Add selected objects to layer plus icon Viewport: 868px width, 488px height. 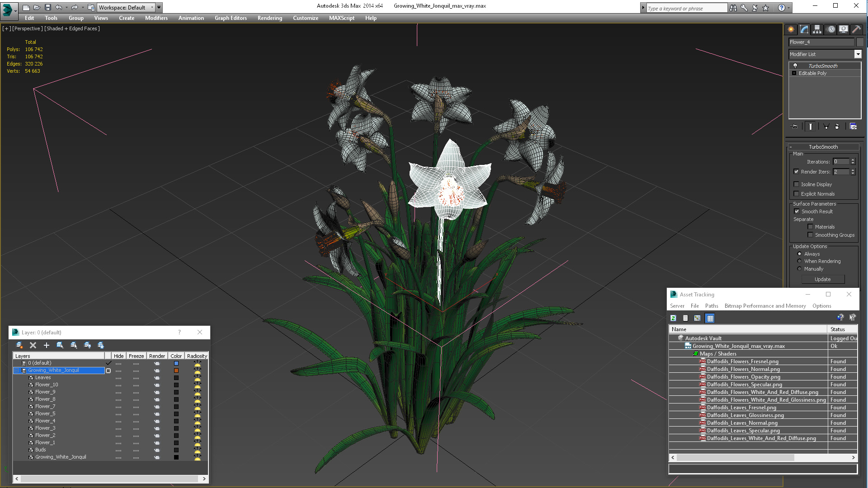[46, 345]
